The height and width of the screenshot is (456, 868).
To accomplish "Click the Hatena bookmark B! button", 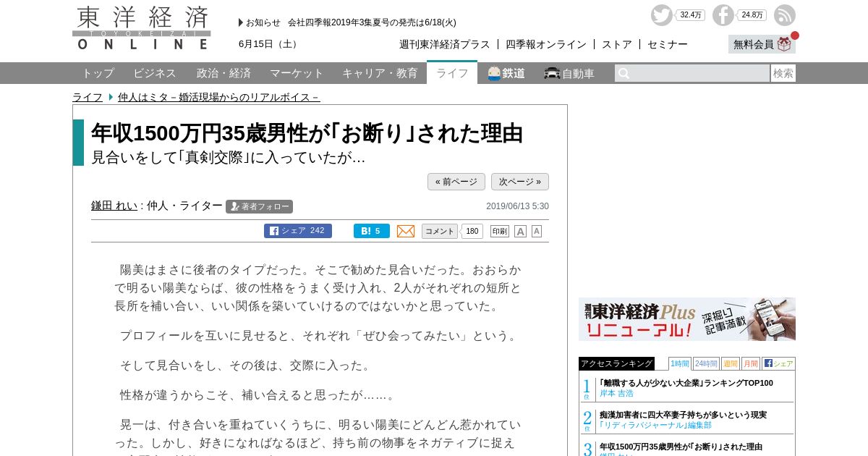I will pyautogui.click(x=372, y=231).
